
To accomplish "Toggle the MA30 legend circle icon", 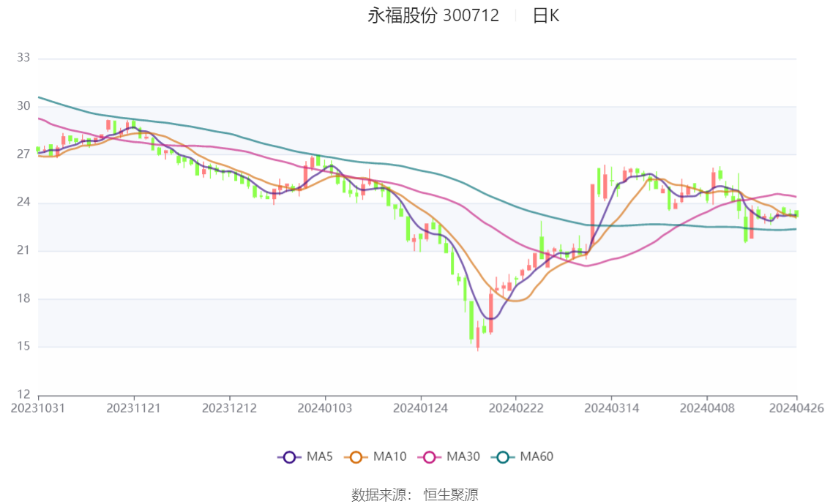I will (x=430, y=457).
